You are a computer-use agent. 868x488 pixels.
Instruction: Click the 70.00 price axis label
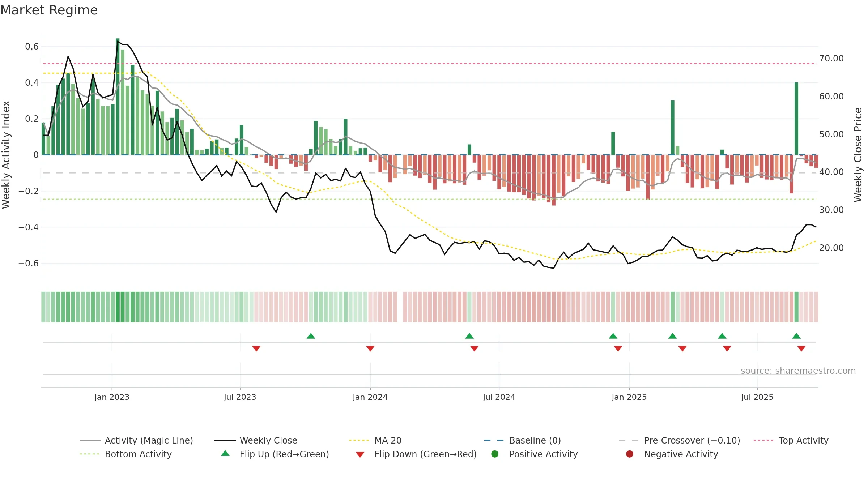831,59
